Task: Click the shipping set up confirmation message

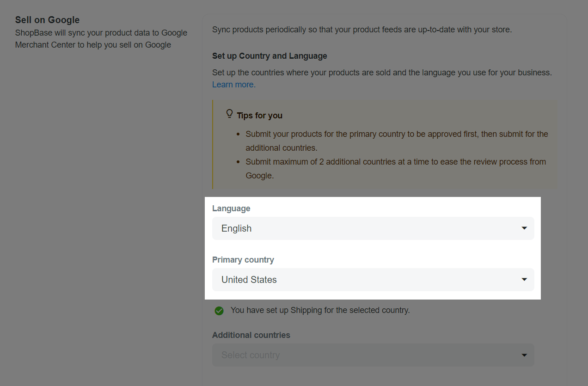Action: point(320,310)
